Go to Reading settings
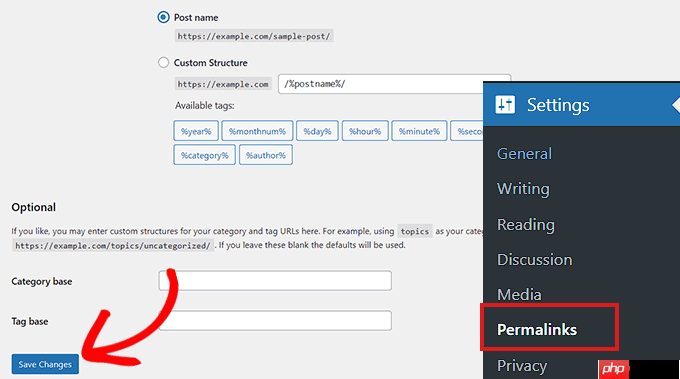Viewport: 680px width, 379px height. [526, 224]
